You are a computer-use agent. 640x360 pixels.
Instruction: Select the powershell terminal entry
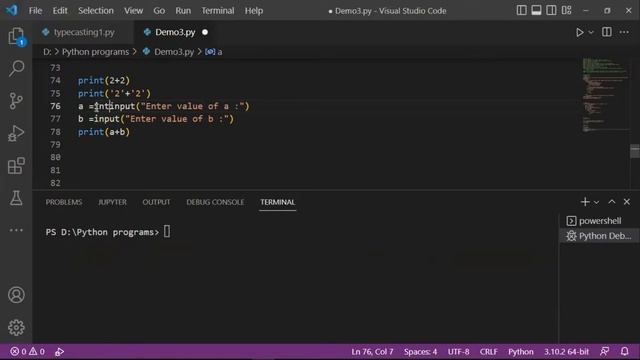[x=599, y=221]
